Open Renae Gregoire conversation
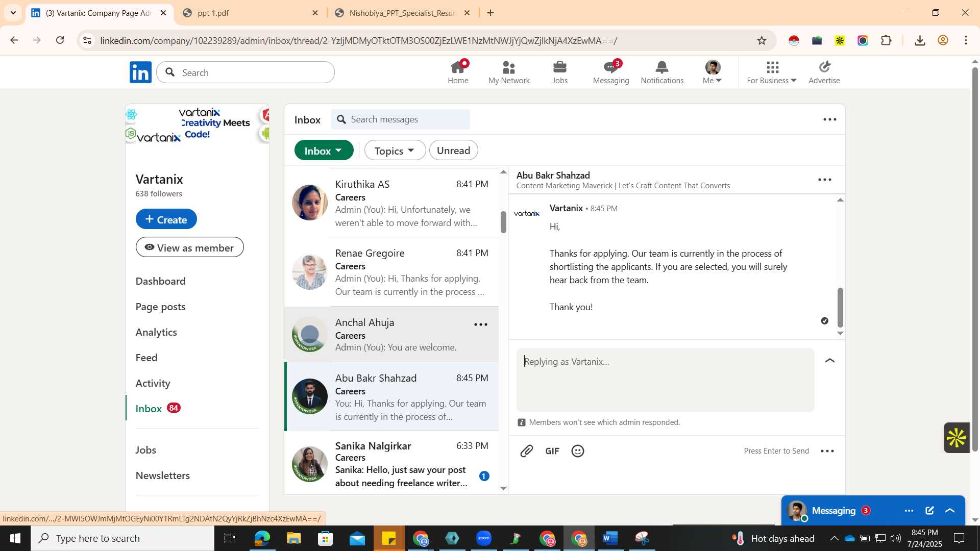The width and height of the screenshot is (980, 551). [x=391, y=272]
